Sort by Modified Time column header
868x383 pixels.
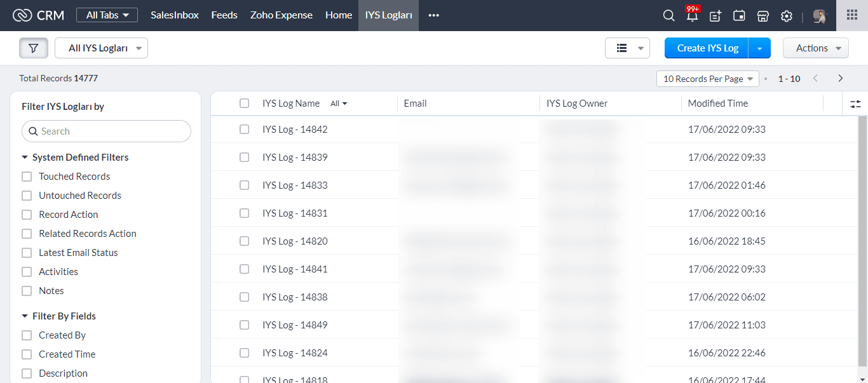click(x=718, y=104)
